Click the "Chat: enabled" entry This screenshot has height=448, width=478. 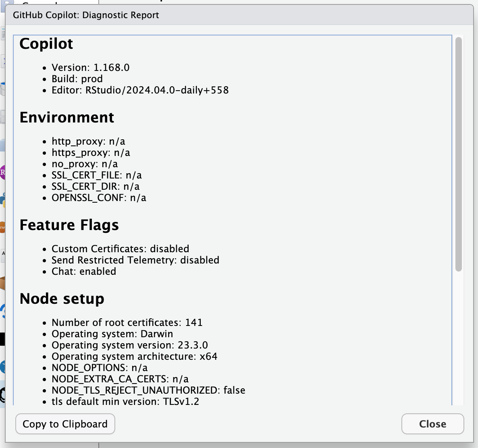(84, 271)
